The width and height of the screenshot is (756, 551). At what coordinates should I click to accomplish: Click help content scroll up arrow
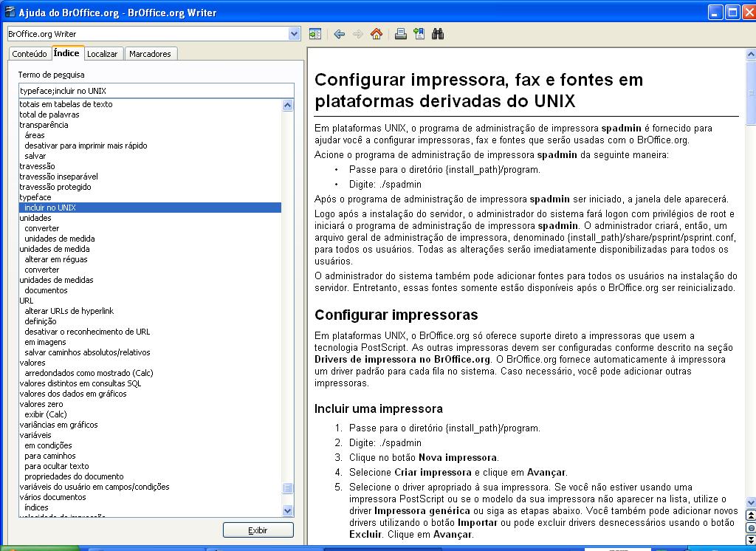point(751,54)
